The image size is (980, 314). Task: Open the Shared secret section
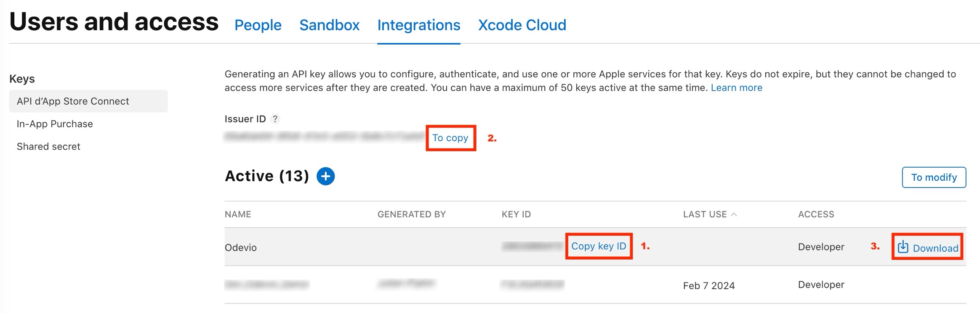click(48, 147)
